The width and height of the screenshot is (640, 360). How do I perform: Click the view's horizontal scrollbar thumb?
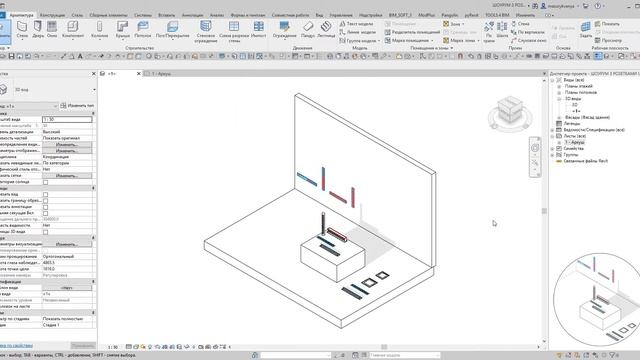tap(384, 347)
